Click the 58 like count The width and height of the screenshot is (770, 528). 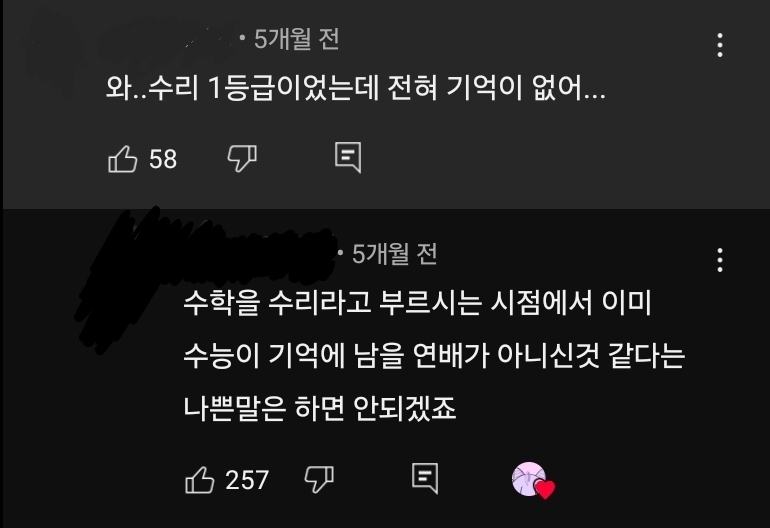pyautogui.click(x=163, y=159)
